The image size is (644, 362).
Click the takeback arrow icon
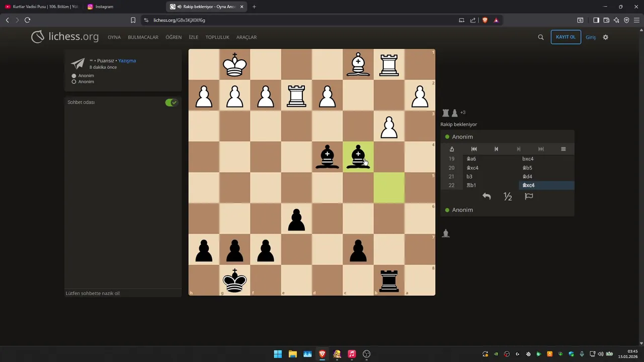487,197
